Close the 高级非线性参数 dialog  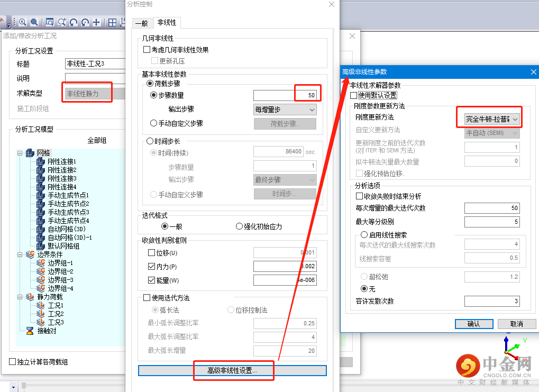click(x=533, y=72)
